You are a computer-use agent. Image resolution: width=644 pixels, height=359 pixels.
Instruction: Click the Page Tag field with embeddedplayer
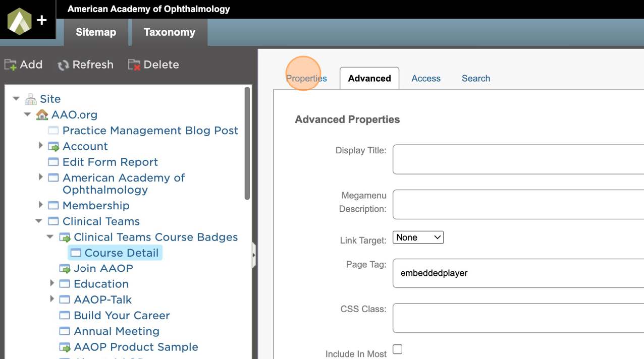pyautogui.click(x=518, y=273)
